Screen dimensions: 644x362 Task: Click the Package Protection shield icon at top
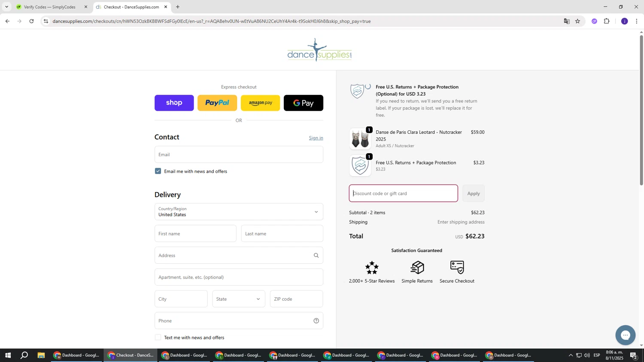pos(357,91)
